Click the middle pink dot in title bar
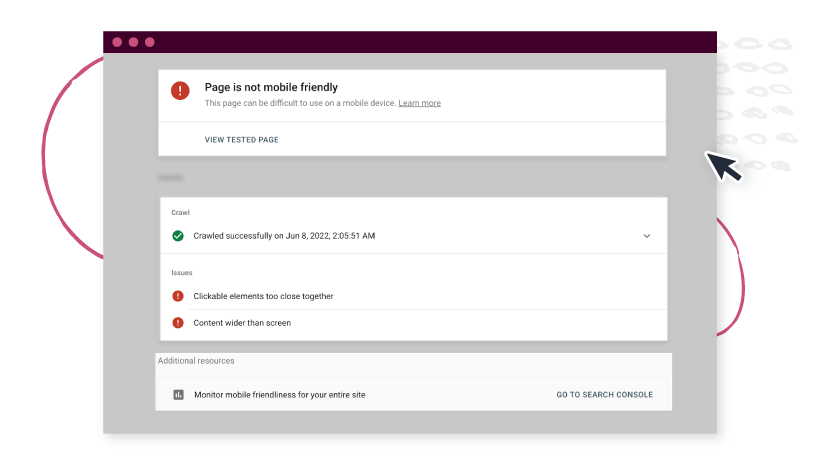This screenshot has height=466, width=820. [x=133, y=42]
